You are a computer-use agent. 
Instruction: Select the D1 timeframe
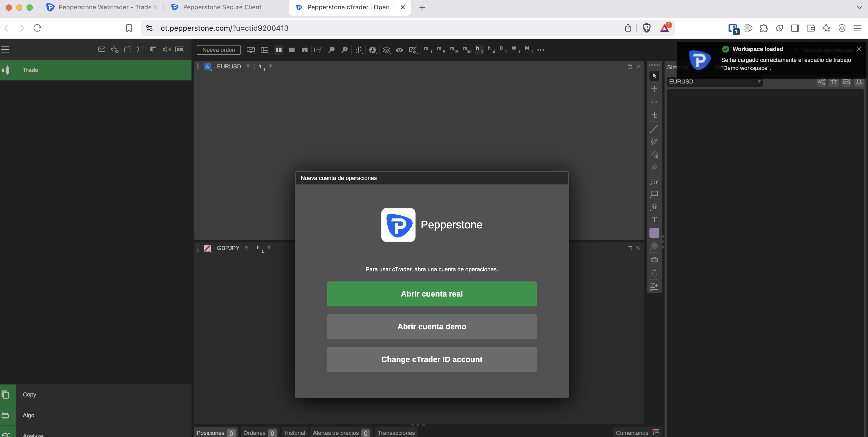pos(503,49)
